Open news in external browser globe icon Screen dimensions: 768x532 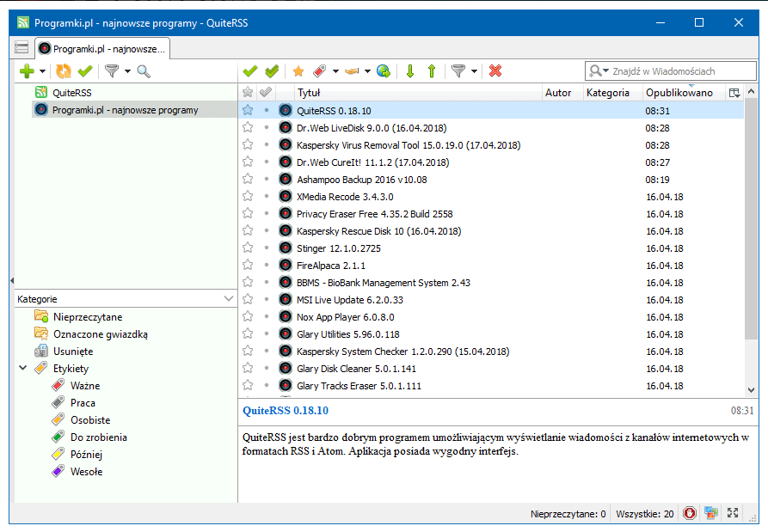tap(384, 71)
